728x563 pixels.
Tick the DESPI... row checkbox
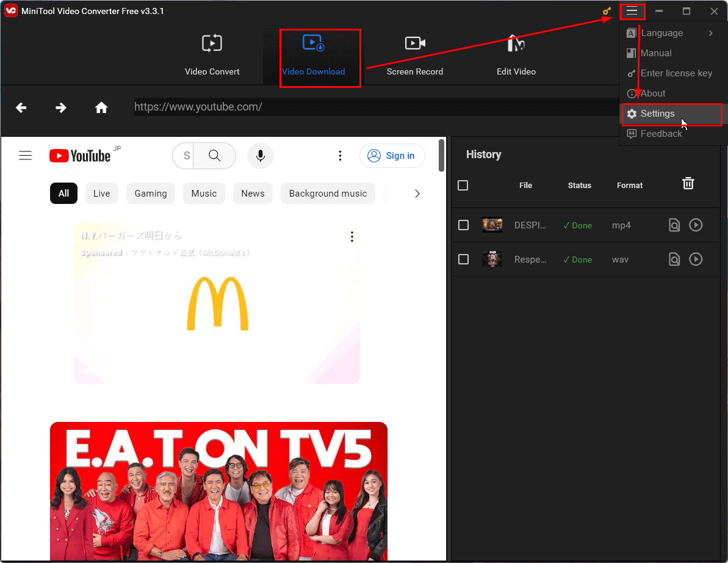coord(463,225)
